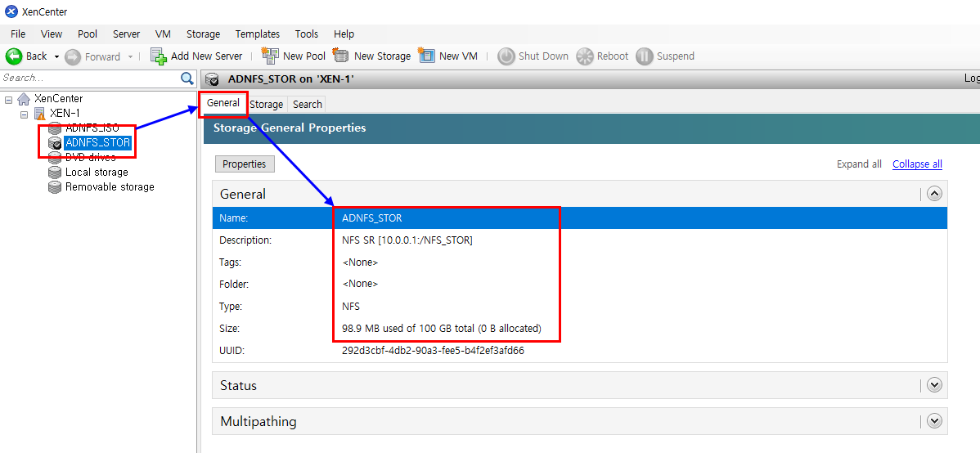
Task: Open the Pool menu
Action: click(88, 34)
